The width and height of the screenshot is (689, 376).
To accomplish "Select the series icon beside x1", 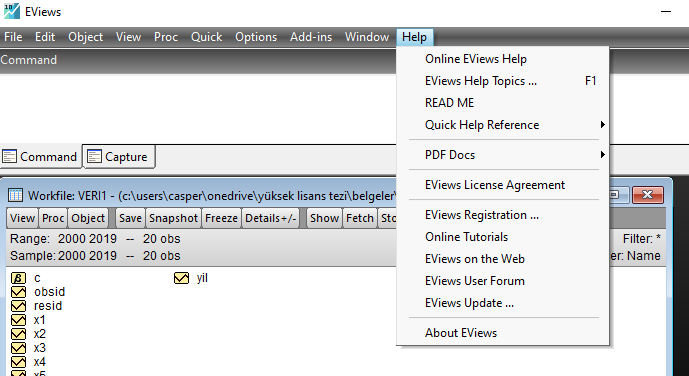I will point(18,320).
